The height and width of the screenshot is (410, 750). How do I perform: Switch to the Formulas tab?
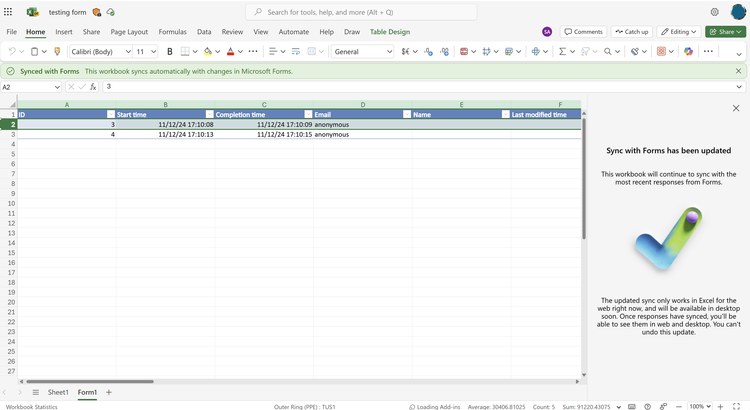click(173, 32)
